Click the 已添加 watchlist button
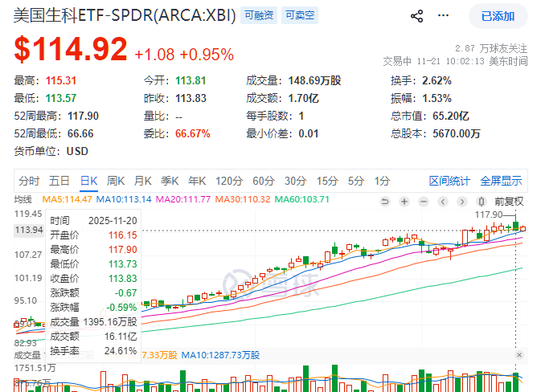Screen dimensions: 541x392 498,16
